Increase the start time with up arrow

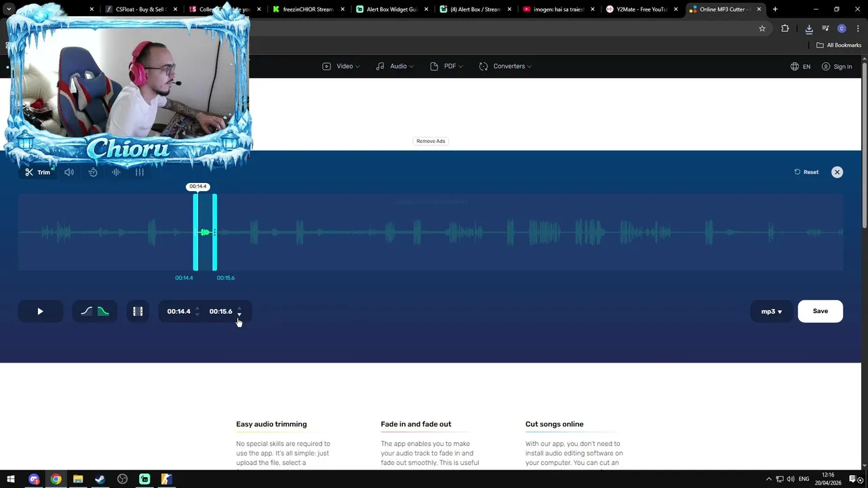197,308
